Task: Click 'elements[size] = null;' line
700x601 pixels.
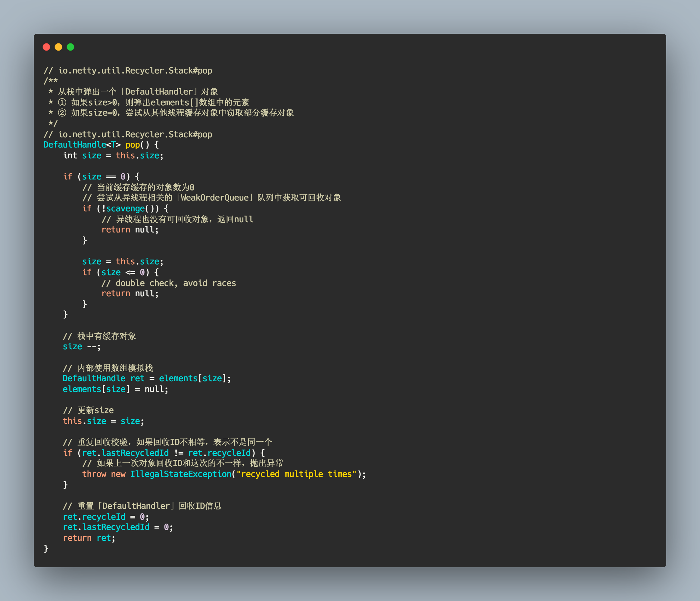Action: pos(115,389)
